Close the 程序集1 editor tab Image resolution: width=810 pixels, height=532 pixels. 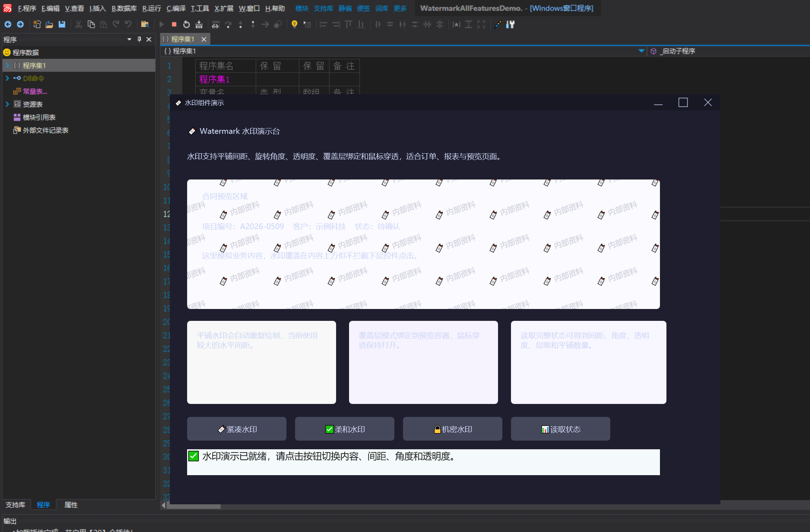pyautogui.click(x=204, y=39)
